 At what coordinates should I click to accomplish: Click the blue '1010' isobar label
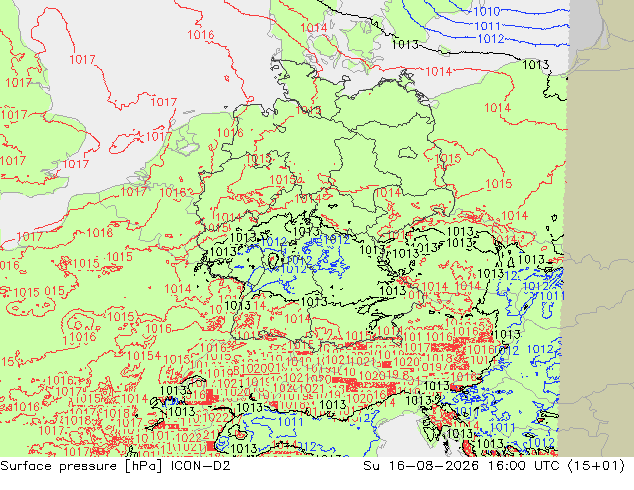[x=486, y=12]
